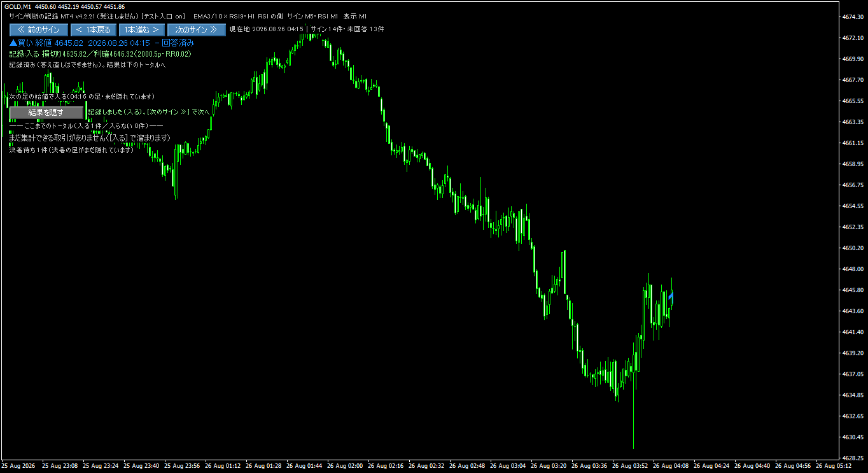Image resolution: width=868 pixels, height=473 pixels.
Task: Click the 4645.80 price axis label
Action: [x=852, y=290]
